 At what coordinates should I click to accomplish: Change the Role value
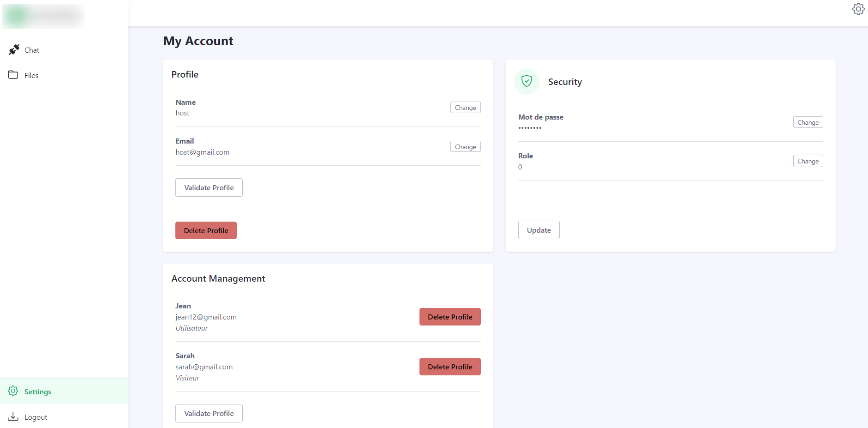[x=808, y=161]
